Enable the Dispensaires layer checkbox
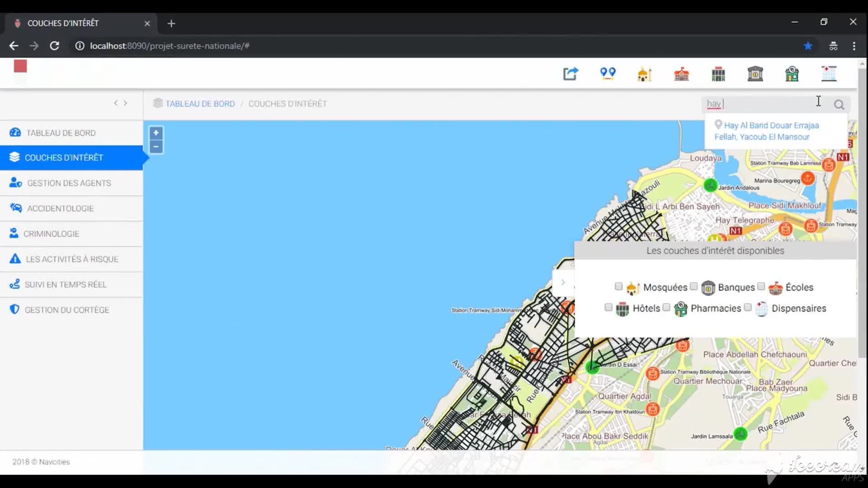The width and height of the screenshot is (868, 488). pos(747,307)
